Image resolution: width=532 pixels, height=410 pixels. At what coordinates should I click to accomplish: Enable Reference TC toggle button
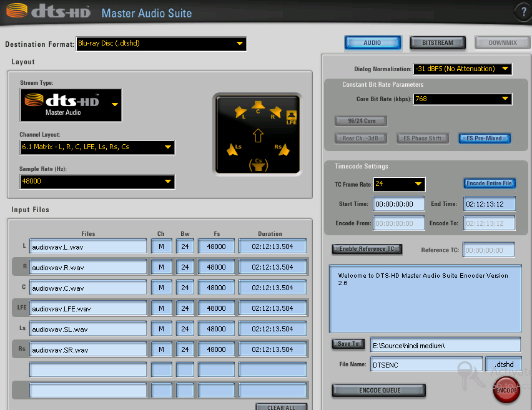point(367,249)
